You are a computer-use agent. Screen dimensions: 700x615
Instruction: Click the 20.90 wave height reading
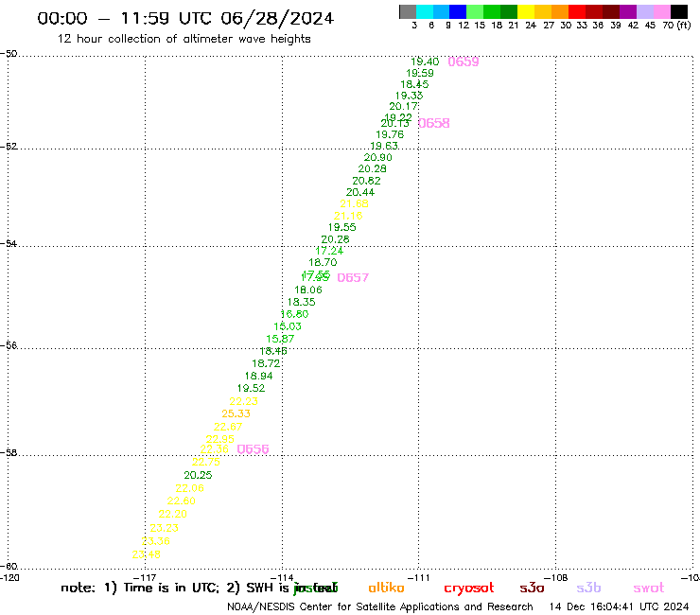[x=377, y=157]
